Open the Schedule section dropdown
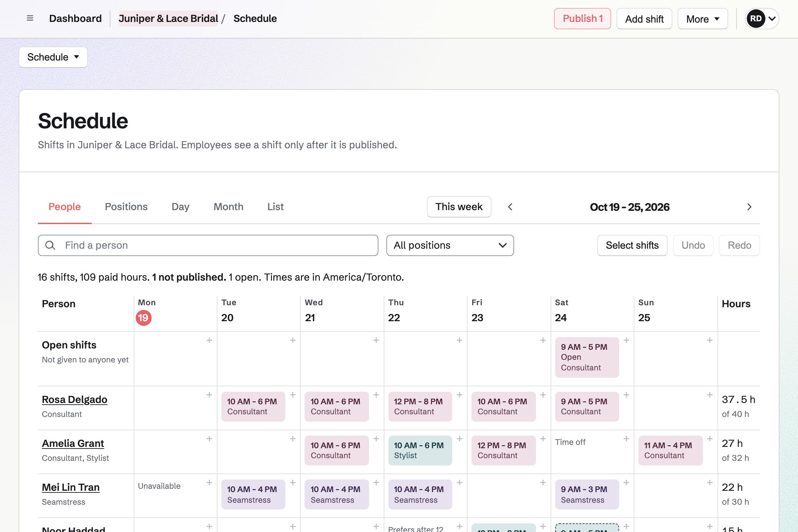Screen dimensions: 798x532 click(53, 57)
